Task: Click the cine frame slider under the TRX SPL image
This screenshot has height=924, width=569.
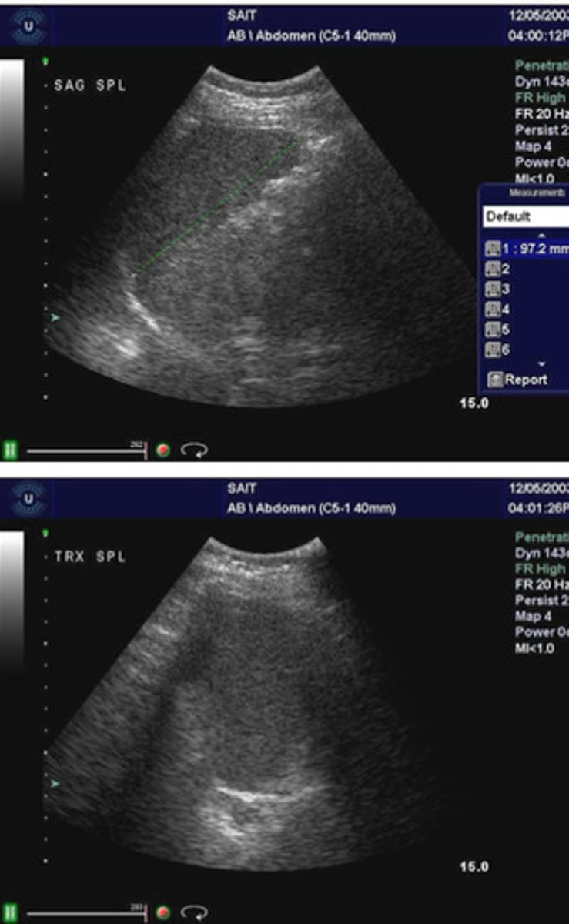Action: (87, 913)
